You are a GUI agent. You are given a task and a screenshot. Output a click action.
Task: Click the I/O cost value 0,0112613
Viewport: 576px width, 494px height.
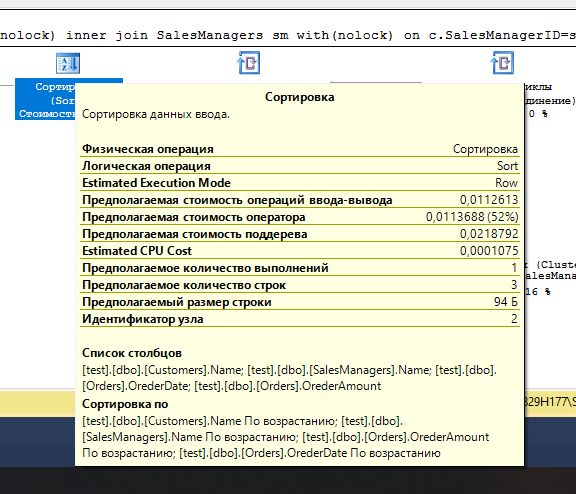click(489, 200)
